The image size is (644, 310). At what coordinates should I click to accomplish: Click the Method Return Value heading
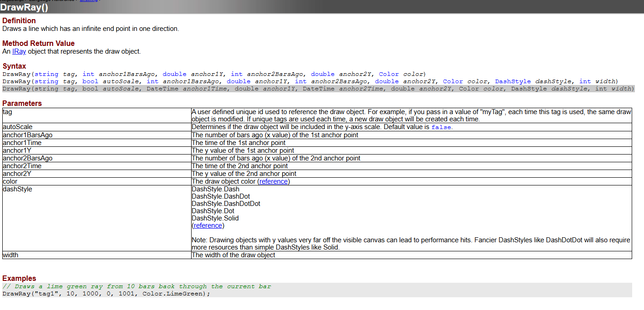point(38,43)
